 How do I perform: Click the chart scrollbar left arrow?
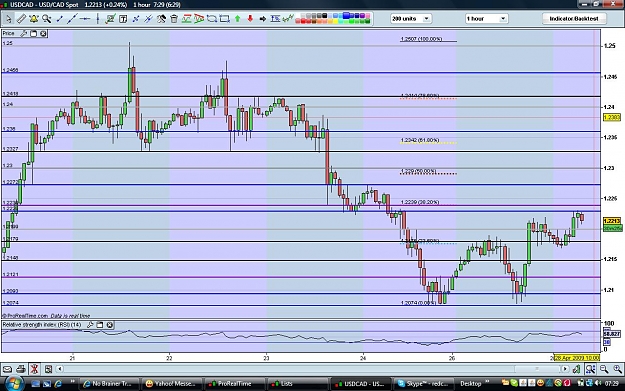[x=60, y=369]
